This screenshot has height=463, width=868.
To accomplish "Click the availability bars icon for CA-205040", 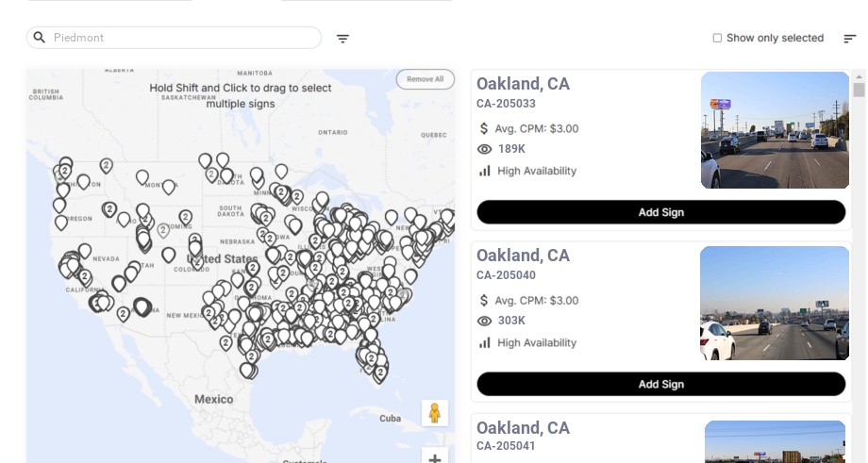I will pyautogui.click(x=485, y=342).
